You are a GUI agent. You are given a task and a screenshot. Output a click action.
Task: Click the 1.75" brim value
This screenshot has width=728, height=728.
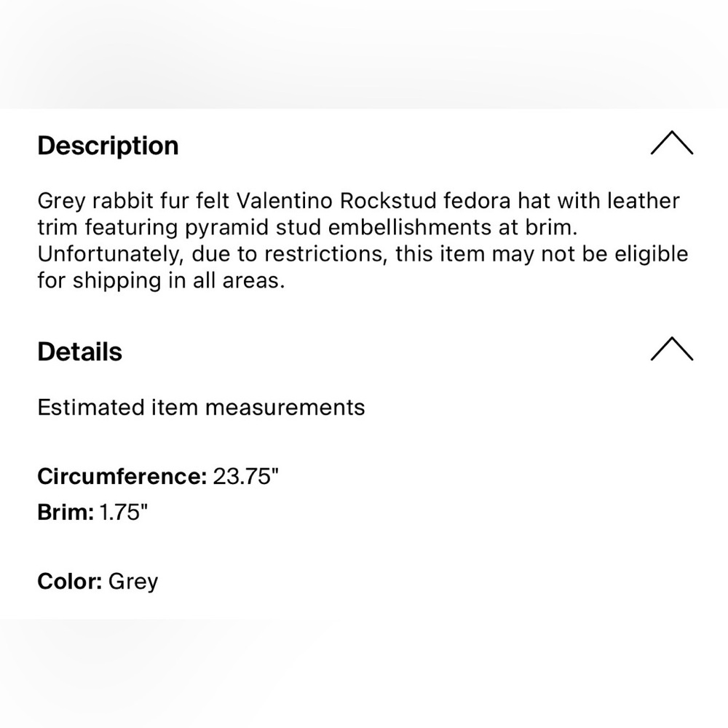pyautogui.click(x=124, y=513)
